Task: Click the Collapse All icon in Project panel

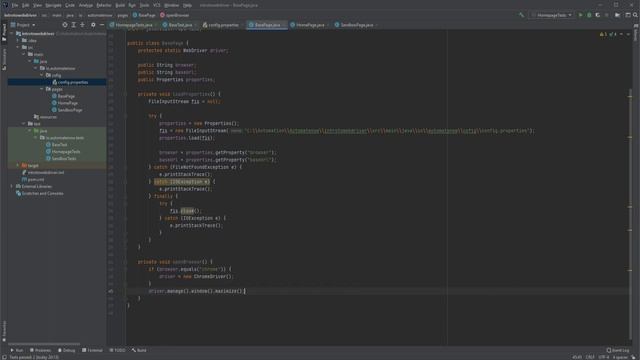Action: (x=82, y=25)
